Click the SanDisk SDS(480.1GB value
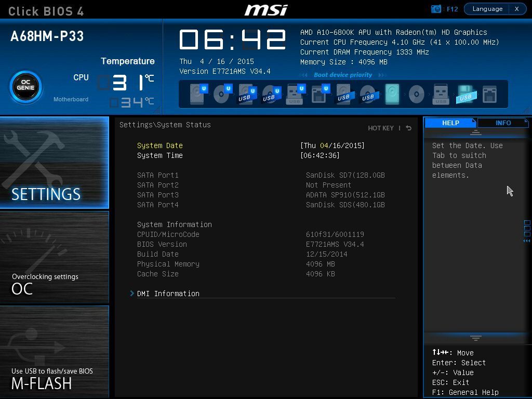Viewport: 532px width, 399px height. tap(345, 205)
